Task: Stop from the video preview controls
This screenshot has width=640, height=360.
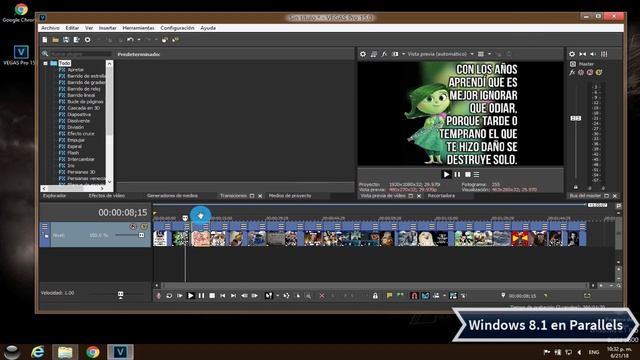Action: pyautogui.click(x=468, y=174)
